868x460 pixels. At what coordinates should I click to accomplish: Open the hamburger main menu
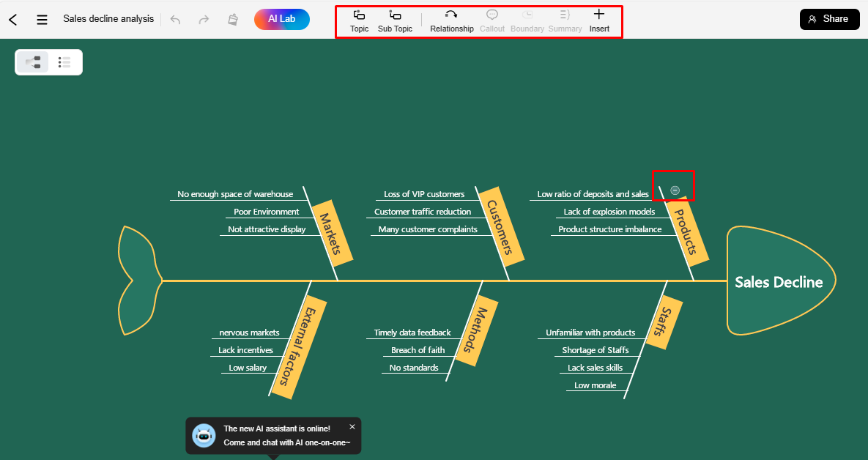[42, 19]
